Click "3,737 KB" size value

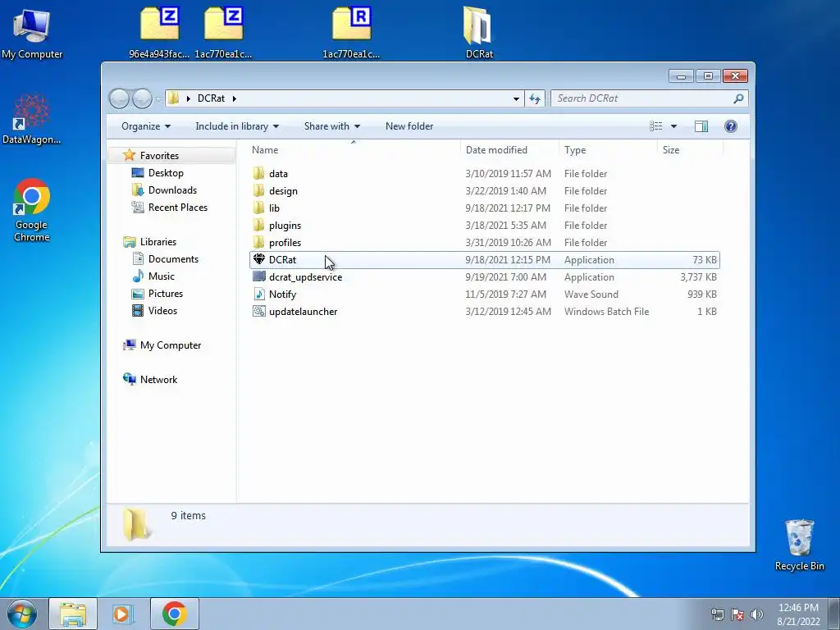[x=698, y=277]
